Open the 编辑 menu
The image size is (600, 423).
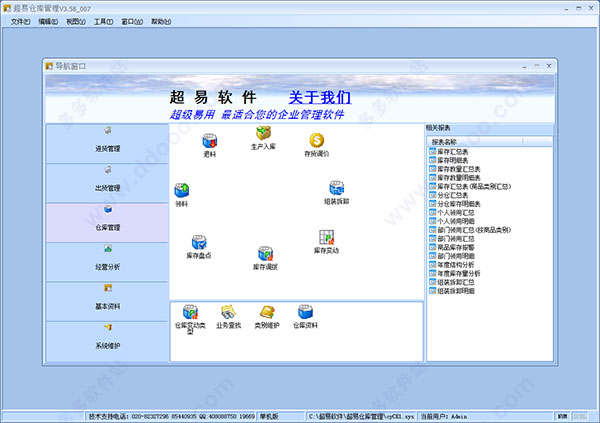click(x=48, y=22)
